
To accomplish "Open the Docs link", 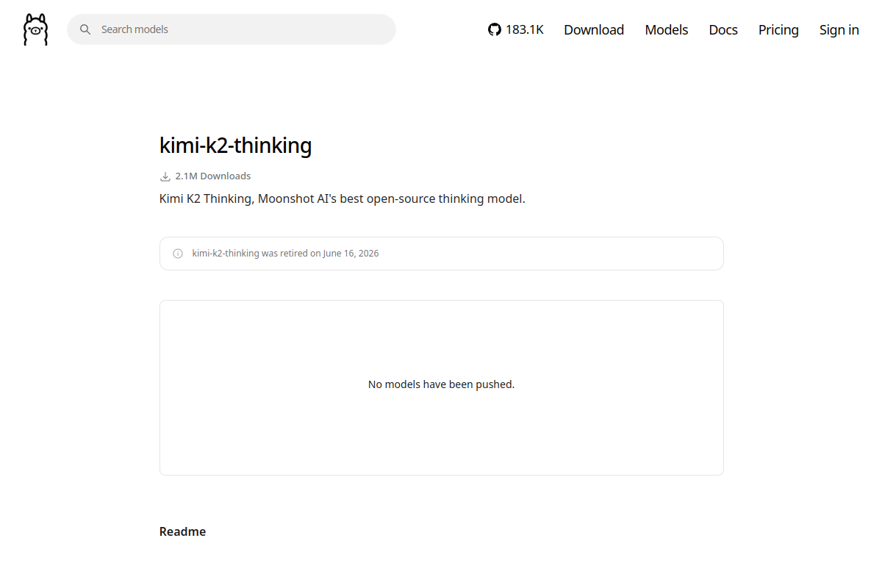I will click(723, 29).
